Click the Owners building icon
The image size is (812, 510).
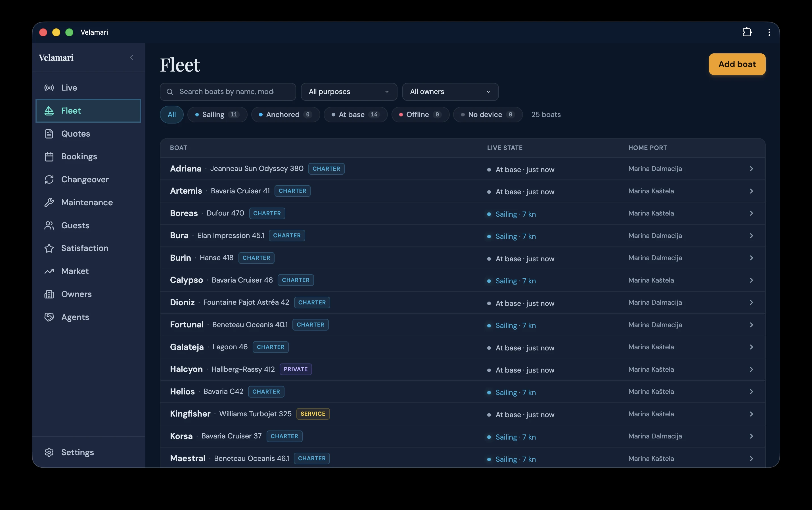[x=49, y=294]
